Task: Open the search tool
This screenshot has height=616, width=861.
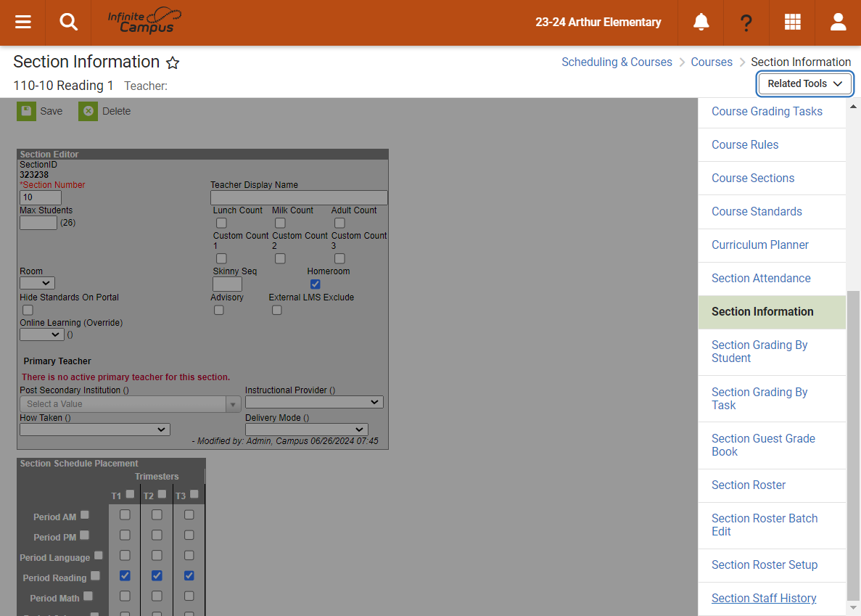Action: pyautogui.click(x=68, y=22)
